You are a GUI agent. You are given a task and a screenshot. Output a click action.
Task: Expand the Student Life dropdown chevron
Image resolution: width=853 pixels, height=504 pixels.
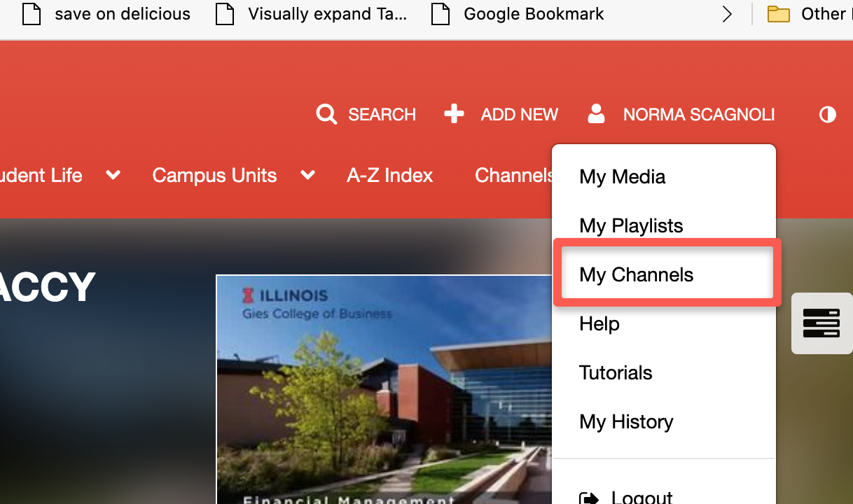pos(113,175)
